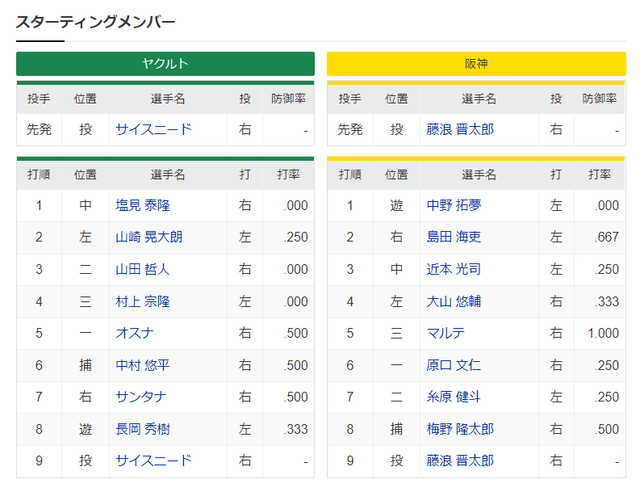Click .500 average in 梅野 隆太郎 row
This screenshot has height=492, width=640.
click(x=607, y=429)
